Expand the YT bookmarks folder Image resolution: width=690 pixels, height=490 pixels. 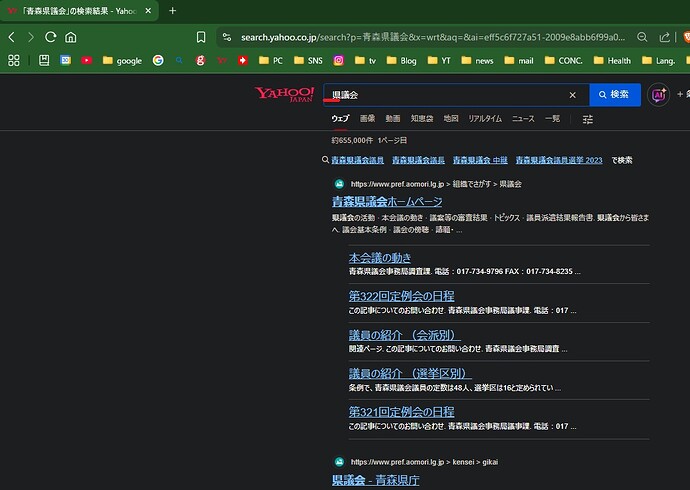[x=439, y=60]
